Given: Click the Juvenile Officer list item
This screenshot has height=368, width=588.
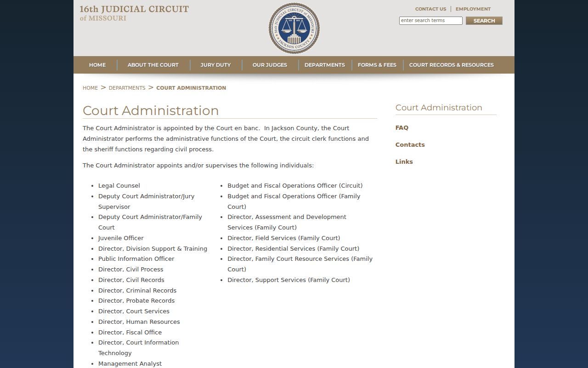Looking at the screenshot, I should click(121, 238).
